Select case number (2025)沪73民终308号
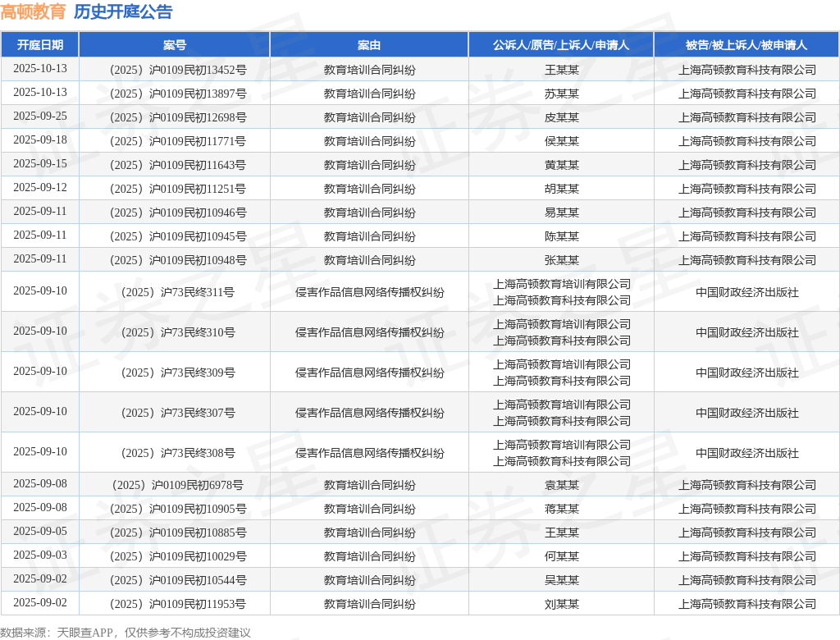The height and width of the screenshot is (640, 840). (x=178, y=453)
